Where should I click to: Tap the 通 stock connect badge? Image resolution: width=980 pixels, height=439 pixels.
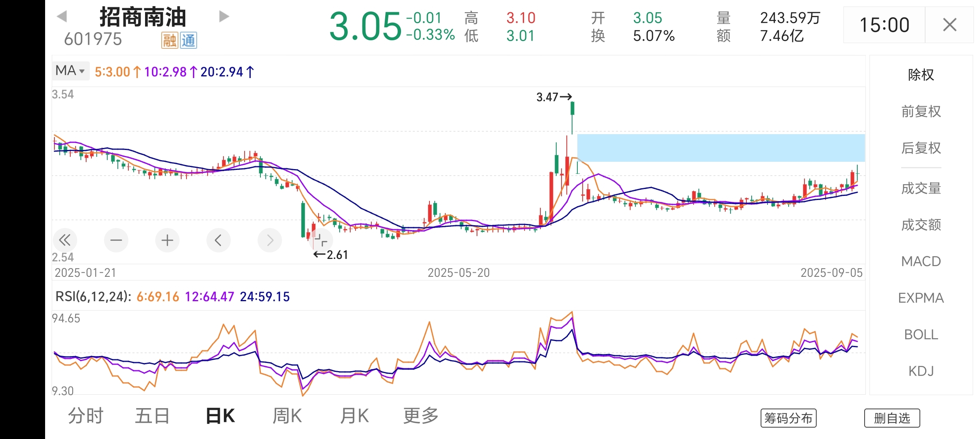pyautogui.click(x=188, y=40)
